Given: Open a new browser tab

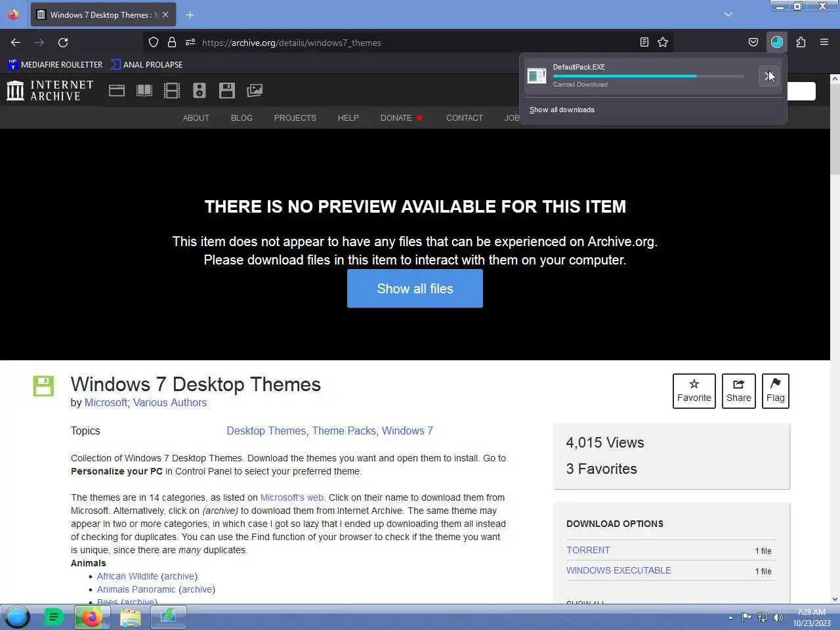Looking at the screenshot, I should coord(190,14).
